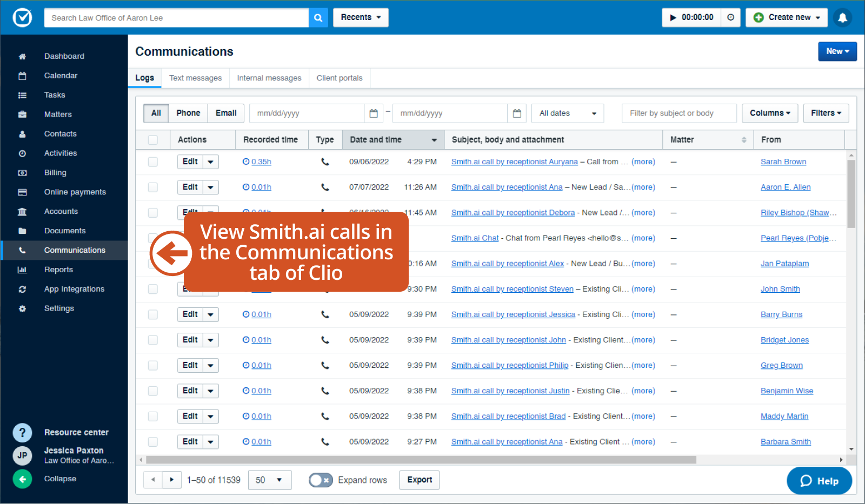Viewport: 865px width, 504px height.
Task: Check the checkbox on the Sarah Brown row
Action: click(152, 161)
